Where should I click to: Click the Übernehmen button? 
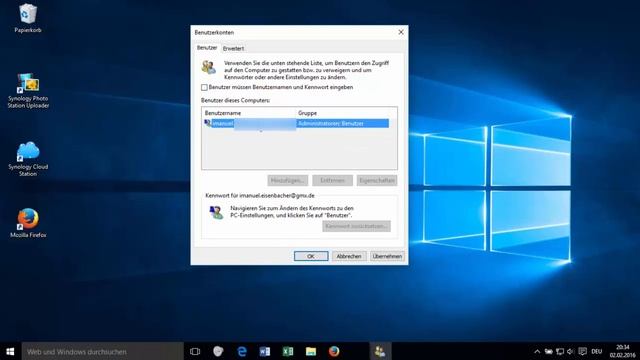click(387, 256)
